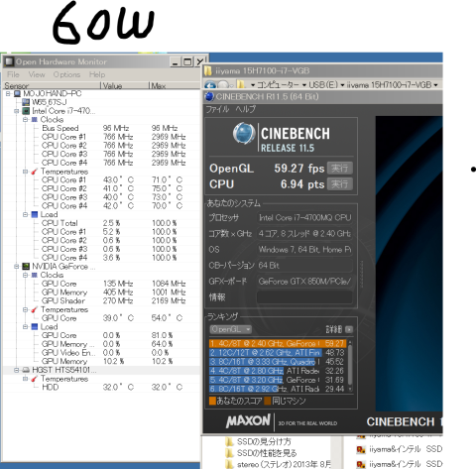The height and width of the screenshot is (469, 476).
Task: Select the CPU Total load row
Action: click(x=101, y=223)
